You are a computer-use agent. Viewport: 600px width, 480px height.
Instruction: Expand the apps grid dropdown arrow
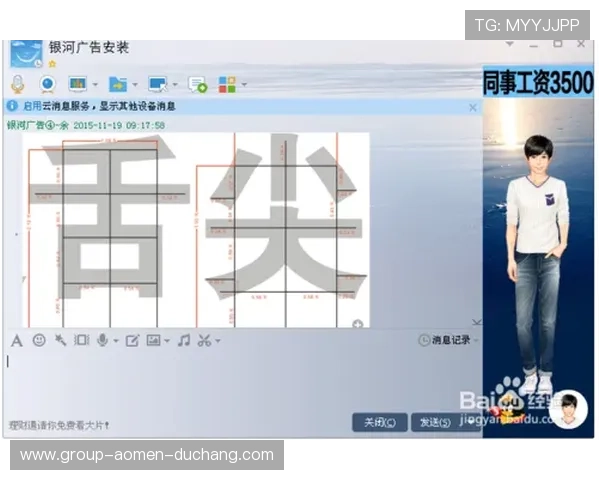pos(244,84)
